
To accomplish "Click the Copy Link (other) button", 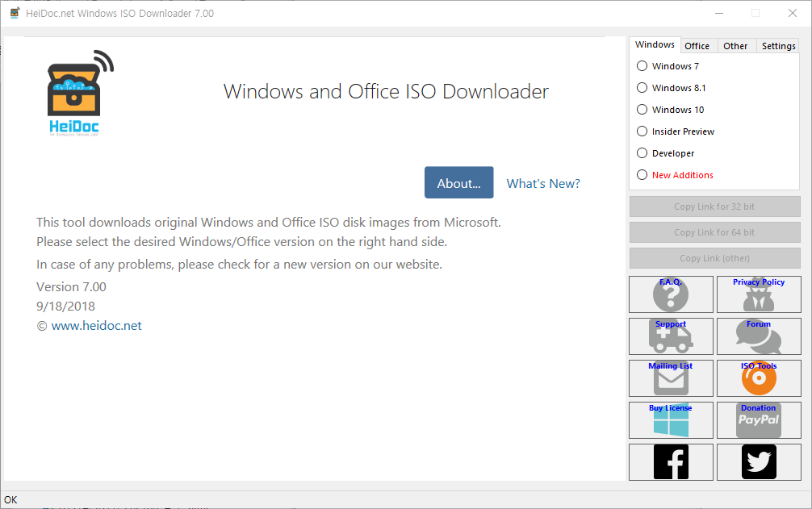I will (714, 258).
